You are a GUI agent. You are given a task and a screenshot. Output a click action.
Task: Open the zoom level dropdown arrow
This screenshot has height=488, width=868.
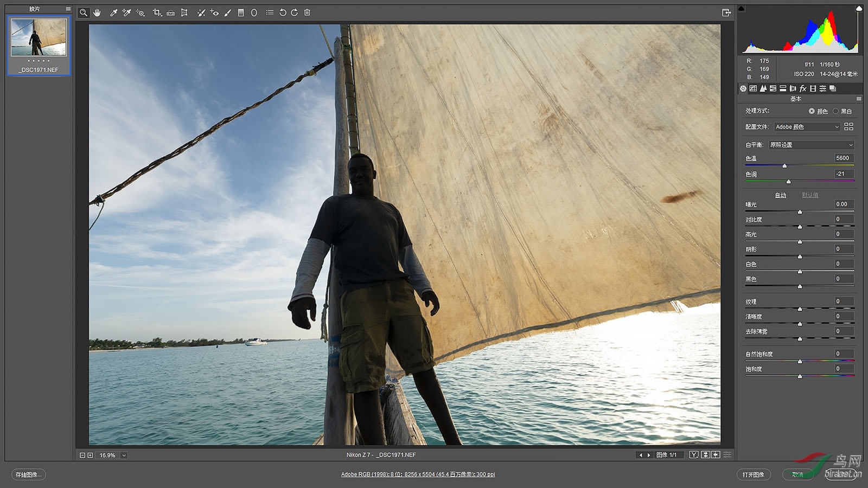point(124,455)
